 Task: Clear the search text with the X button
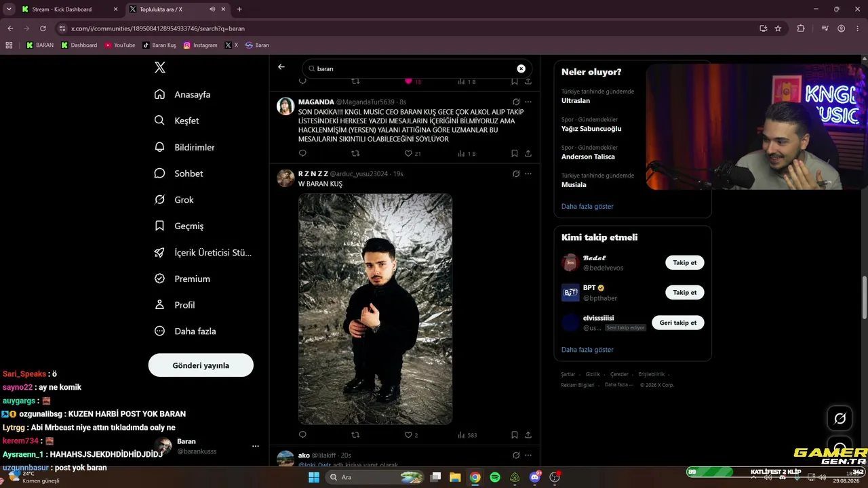521,68
